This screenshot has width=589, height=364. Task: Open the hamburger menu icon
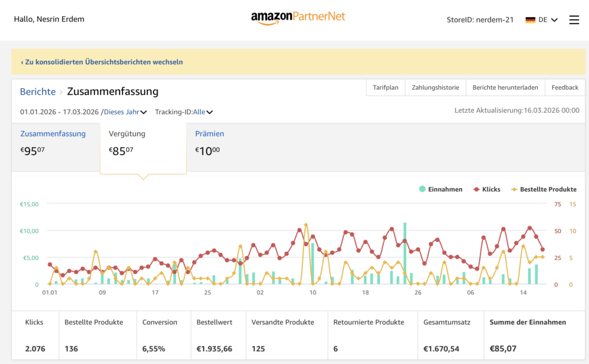(x=574, y=20)
